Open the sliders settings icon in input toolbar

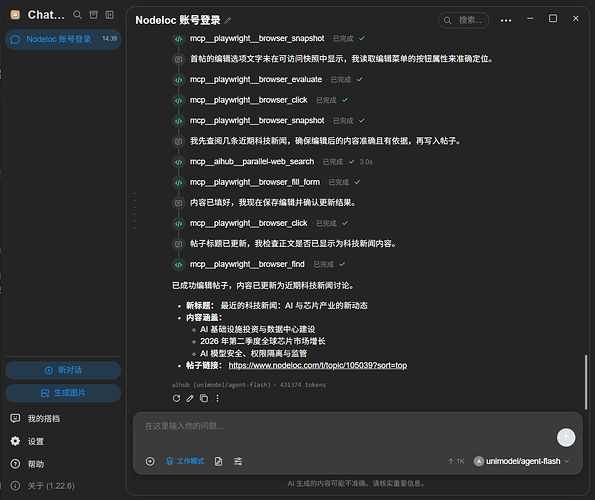(x=238, y=461)
